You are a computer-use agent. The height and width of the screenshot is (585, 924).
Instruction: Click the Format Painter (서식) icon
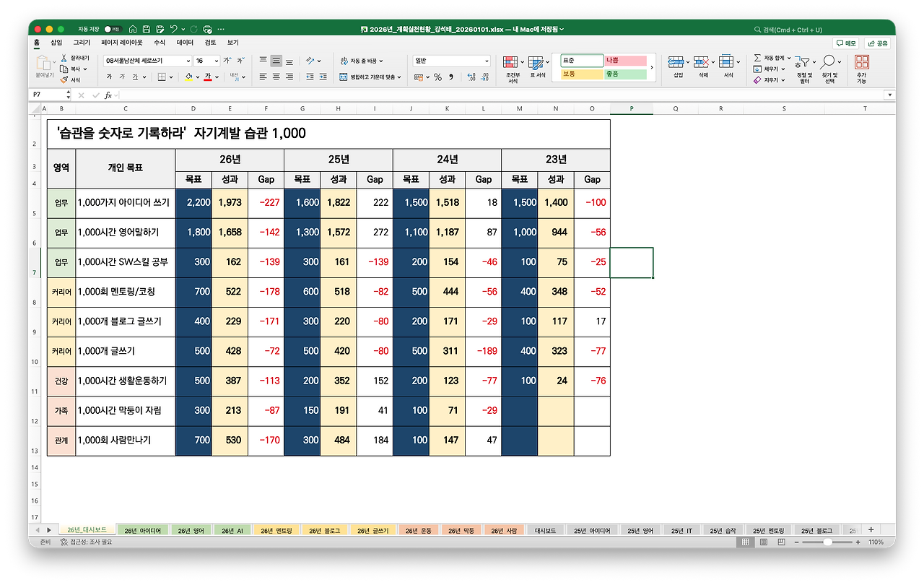pyautogui.click(x=65, y=79)
